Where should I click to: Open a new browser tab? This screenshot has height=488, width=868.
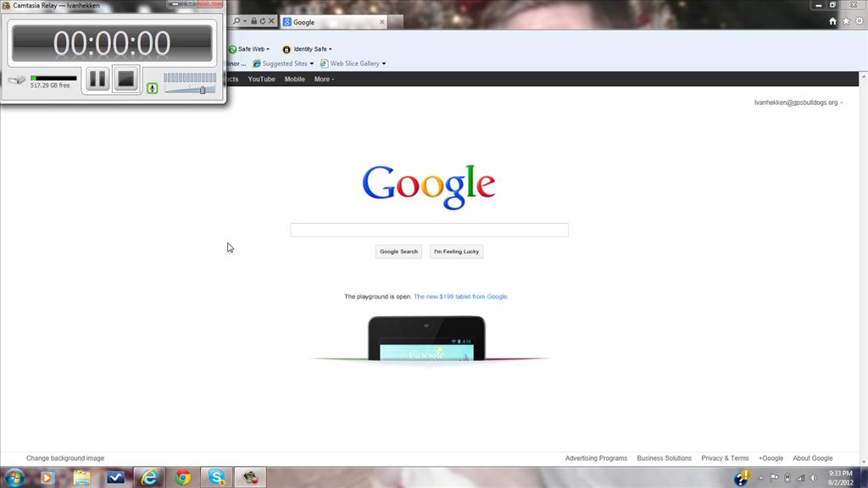(395, 22)
